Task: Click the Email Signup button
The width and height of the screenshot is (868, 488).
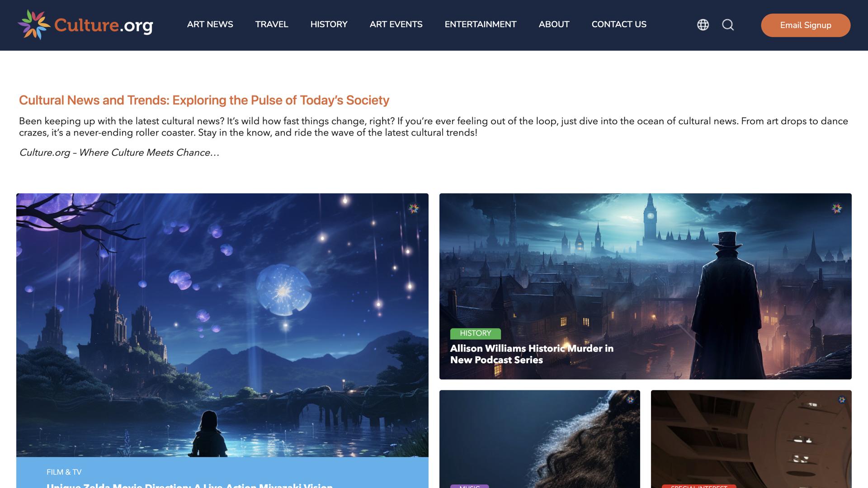Action: tap(806, 25)
